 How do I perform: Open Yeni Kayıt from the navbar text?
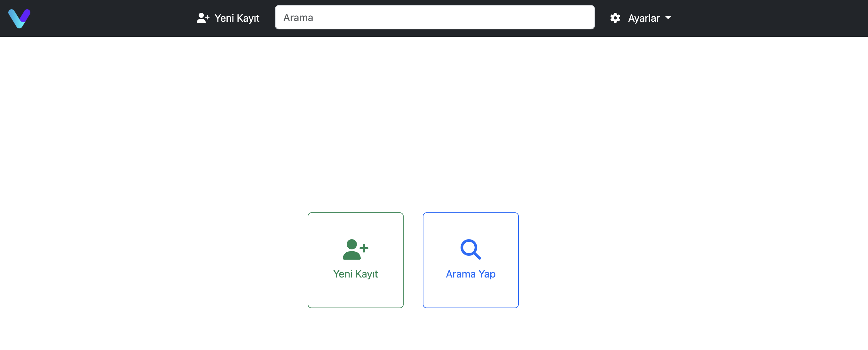237,18
